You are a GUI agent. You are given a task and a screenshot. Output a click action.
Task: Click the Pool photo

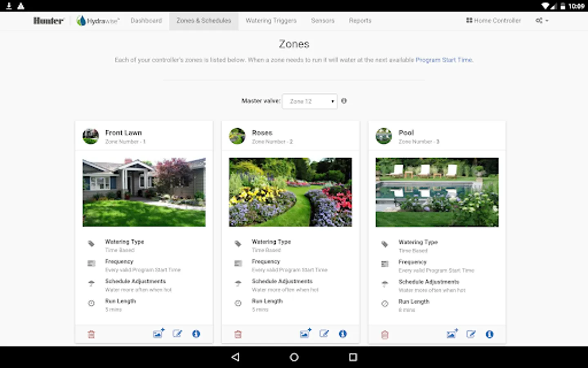tap(437, 192)
